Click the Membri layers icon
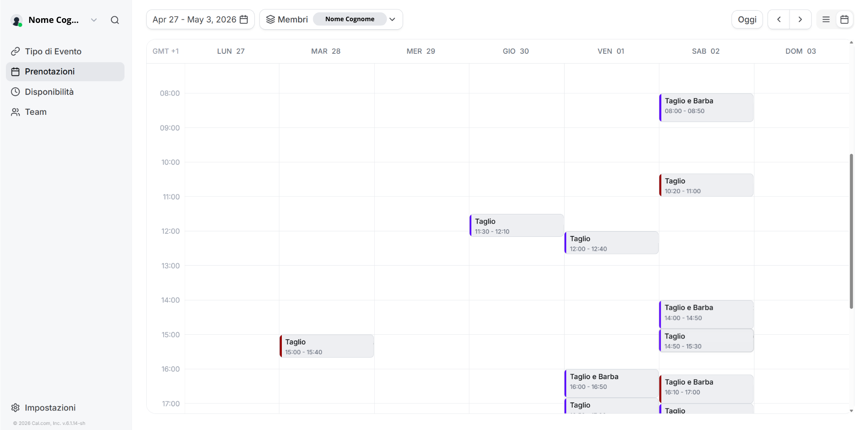This screenshot has height=430, width=868. pyautogui.click(x=270, y=19)
